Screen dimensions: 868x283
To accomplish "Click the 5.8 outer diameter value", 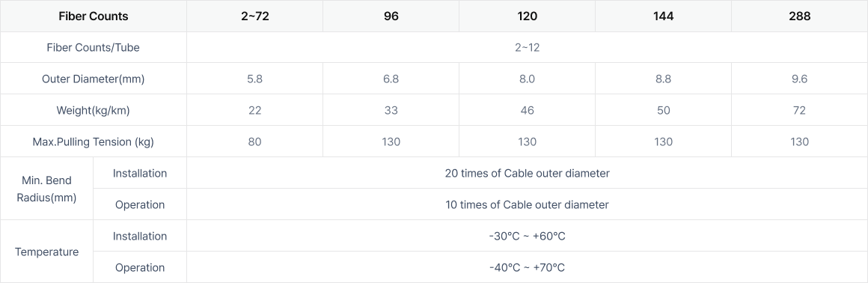I will tap(254, 79).
